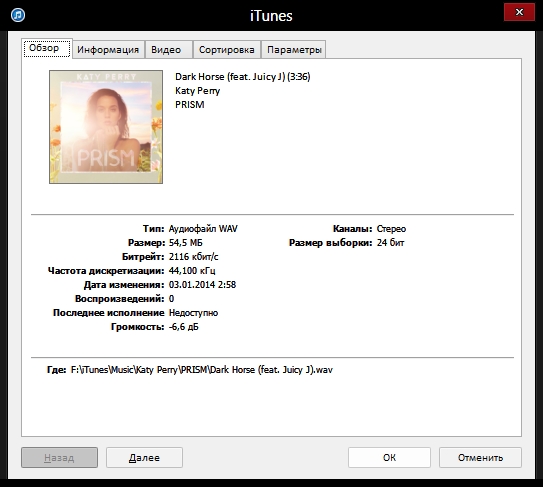This screenshot has height=487, width=543.
Task: Open the Информация tab
Action: (x=108, y=50)
